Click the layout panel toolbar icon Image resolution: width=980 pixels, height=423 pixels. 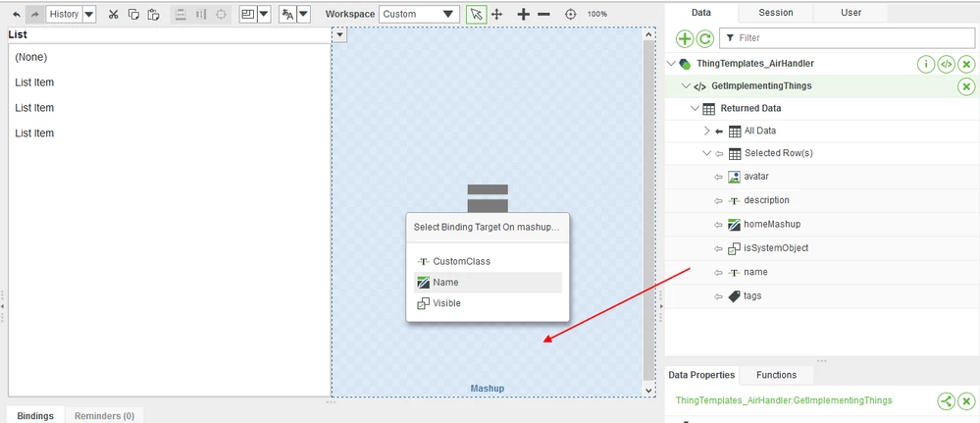[248, 14]
